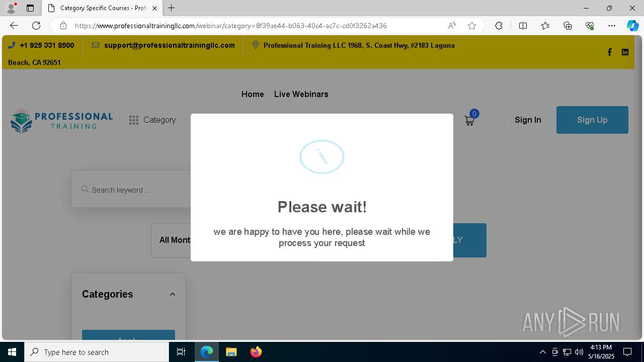Image resolution: width=644 pixels, height=362 pixels.
Task: Click the location pin icon
Action: pyautogui.click(x=256, y=45)
